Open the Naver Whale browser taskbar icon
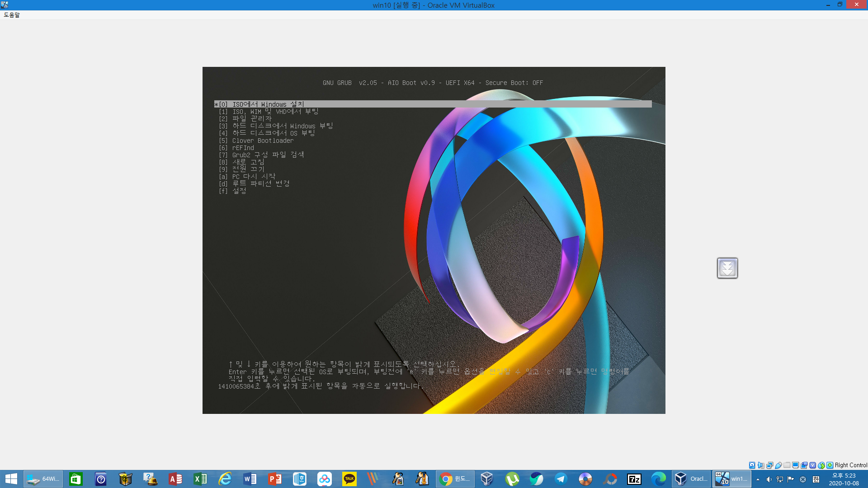The image size is (868, 488). click(x=537, y=479)
